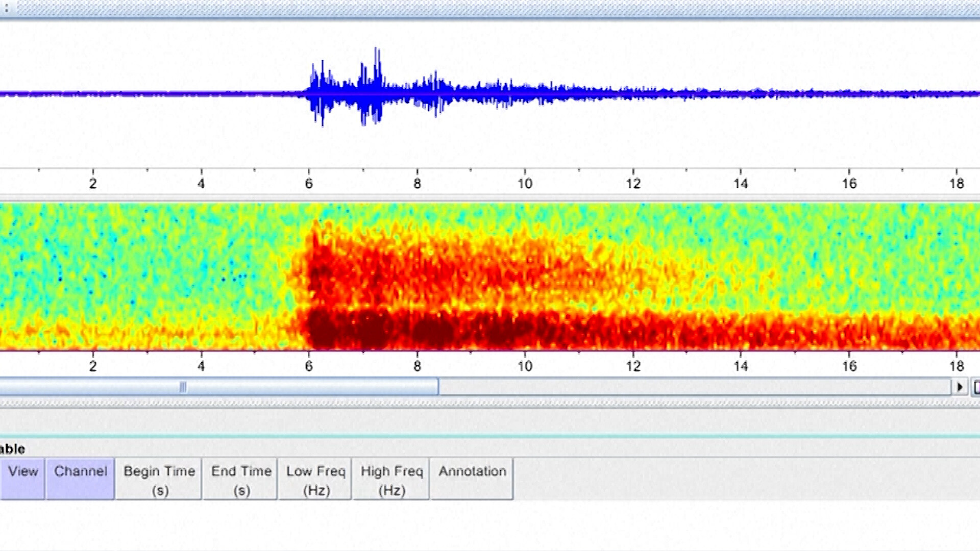The width and height of the screenshot is (980, 551).
Task: Select the Channel column header
Action: click(x=80, y=479)
